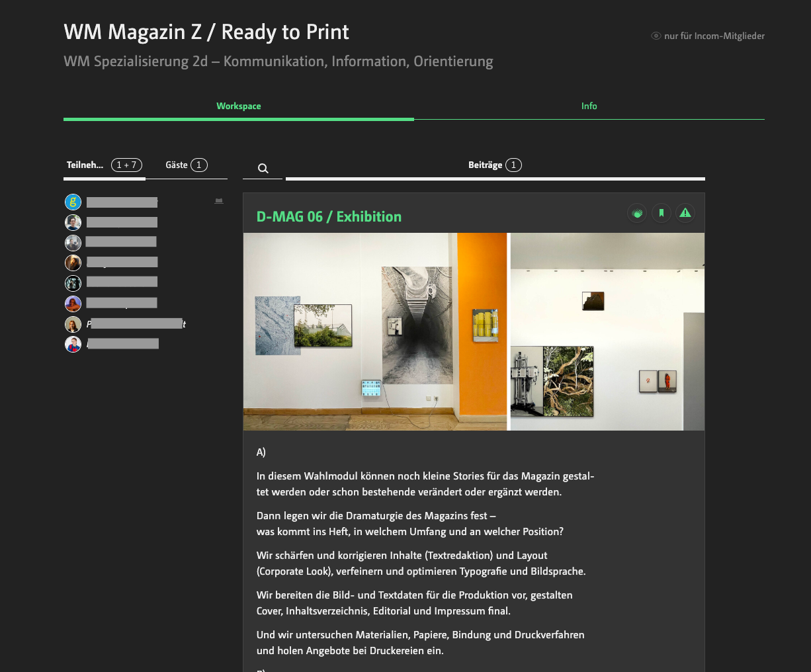Viewport: 811px width, 672px height.
Task: Bookmark the D-MAG 06 post
Action: [662, 213]
